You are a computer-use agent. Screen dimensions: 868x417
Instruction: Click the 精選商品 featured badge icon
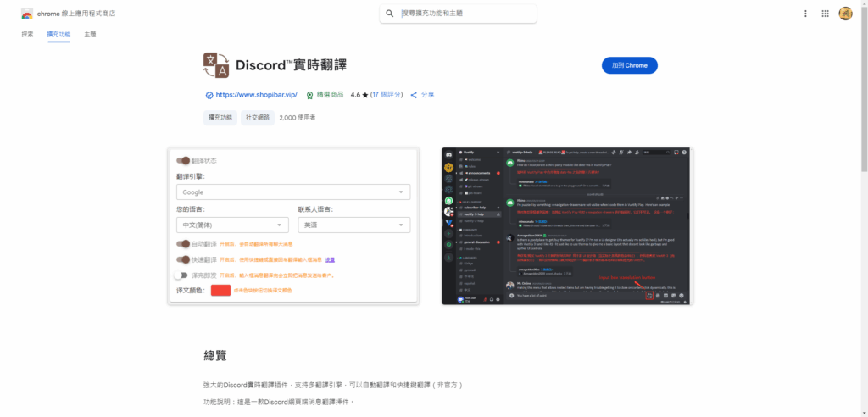click(x=310, y=95)
